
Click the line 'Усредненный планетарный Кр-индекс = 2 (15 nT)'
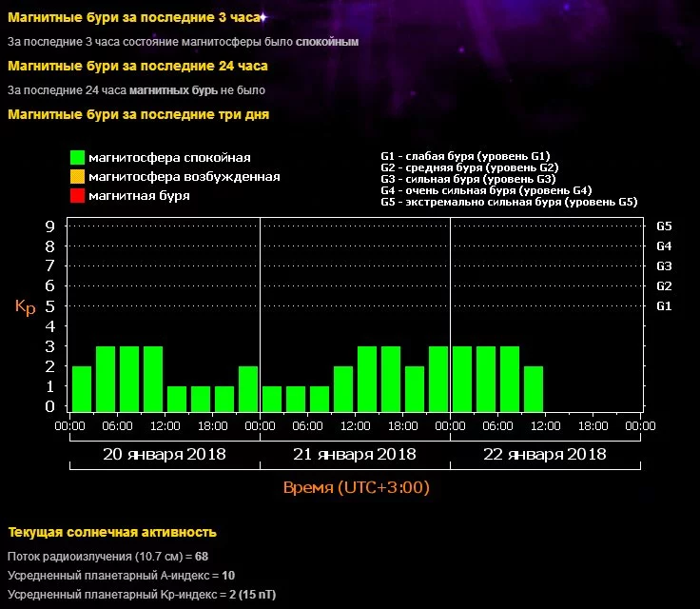coord(142,595)
